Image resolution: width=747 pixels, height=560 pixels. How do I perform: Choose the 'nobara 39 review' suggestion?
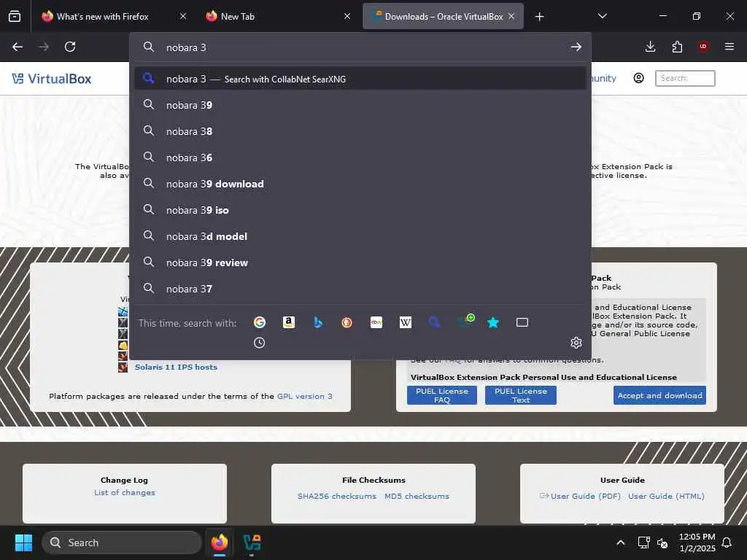tap(360, 262)
